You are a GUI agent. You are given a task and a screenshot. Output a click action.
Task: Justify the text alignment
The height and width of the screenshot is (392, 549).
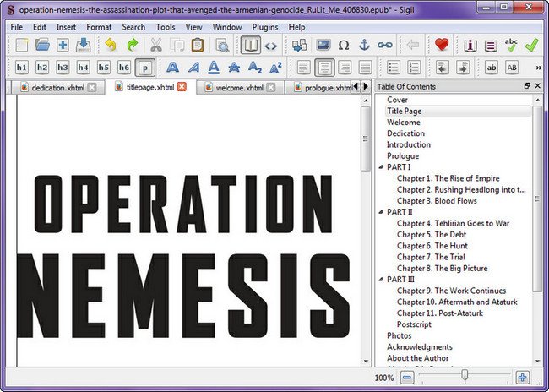(x=366, y=68)
